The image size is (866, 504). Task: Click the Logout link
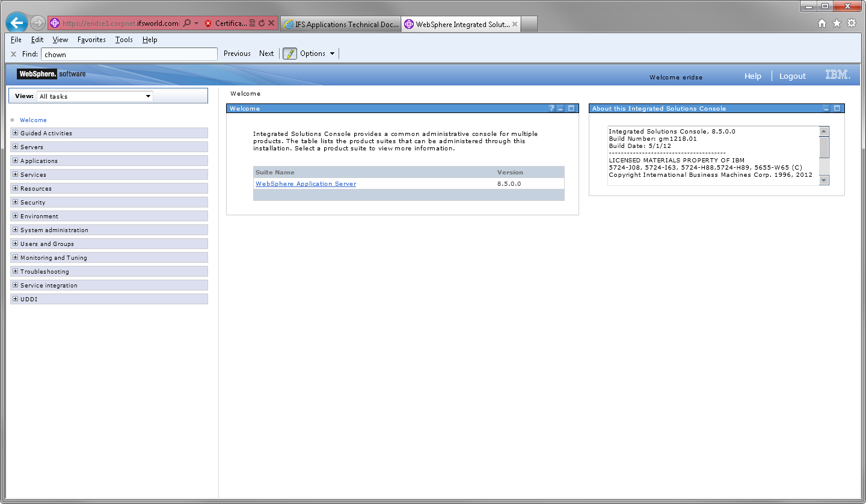[792, 76]
